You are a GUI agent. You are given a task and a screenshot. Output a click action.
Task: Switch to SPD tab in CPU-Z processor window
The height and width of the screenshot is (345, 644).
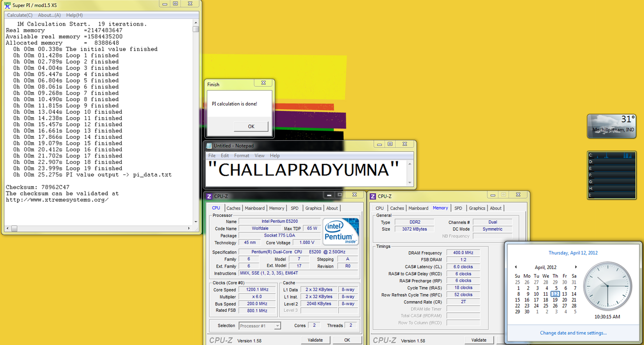(x=295, y=208)
